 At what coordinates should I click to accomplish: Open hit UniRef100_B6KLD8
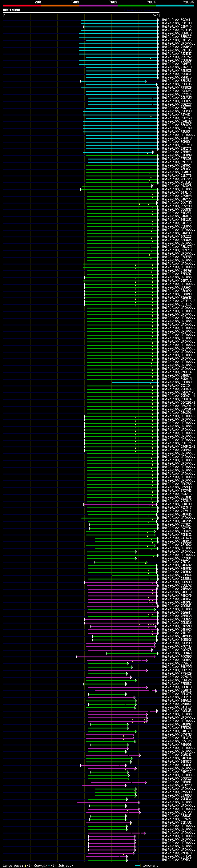(x=177, y=504)
